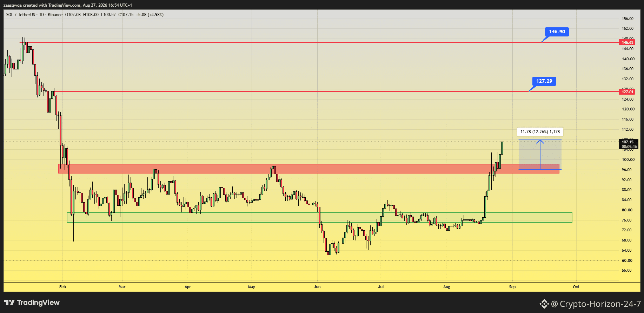Click the 84.00 price scale label

click(627, 200)
